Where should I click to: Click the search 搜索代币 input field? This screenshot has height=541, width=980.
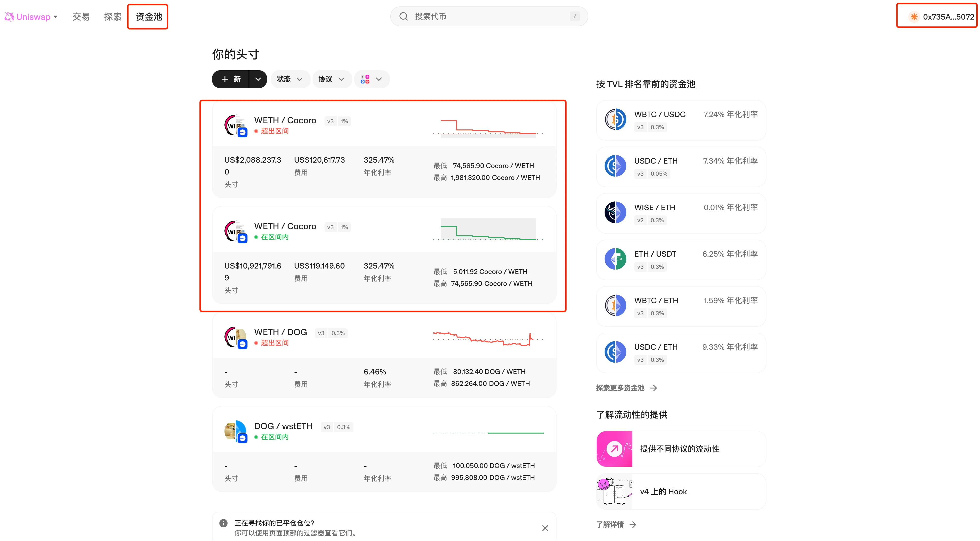click(490, 17)
